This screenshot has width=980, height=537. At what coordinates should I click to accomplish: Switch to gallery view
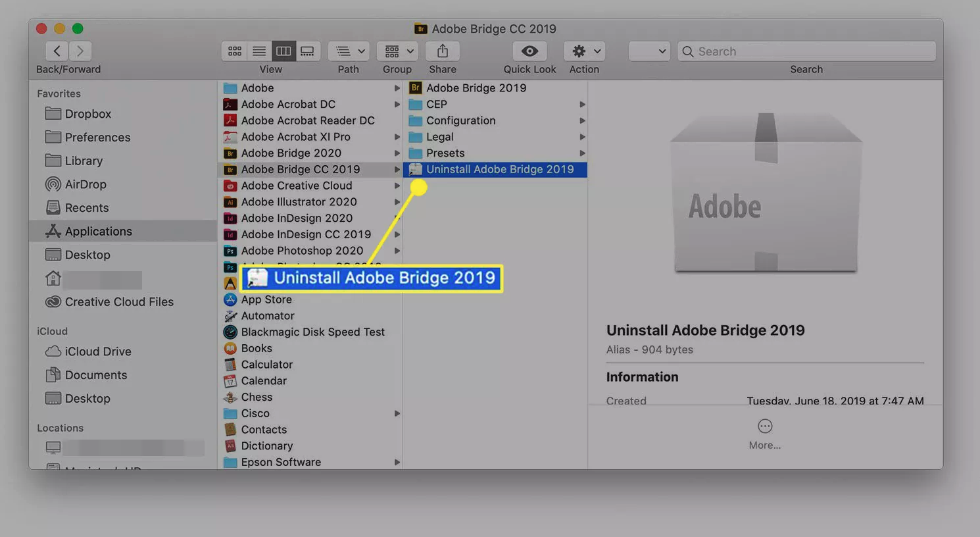click(x=307, y=51)
